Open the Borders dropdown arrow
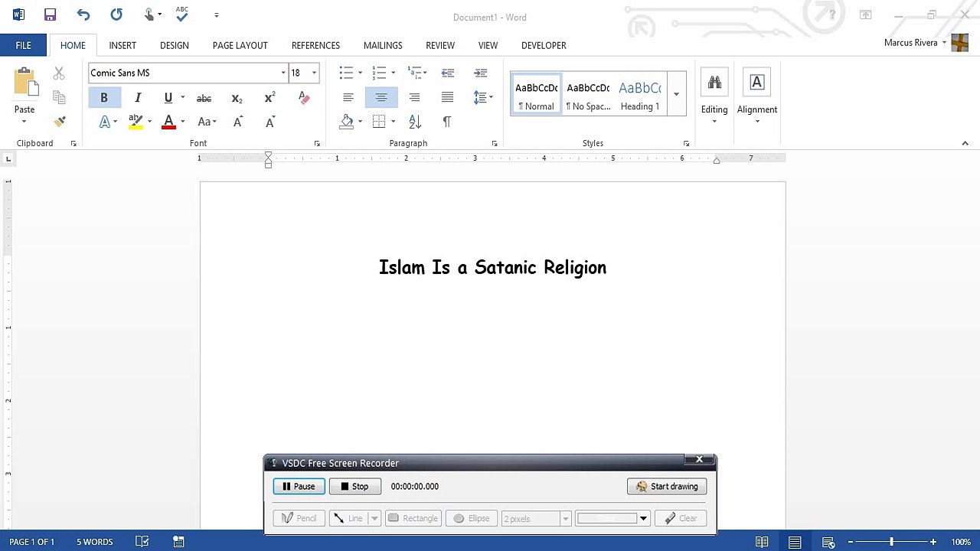Viewport: 980px width, 551px height. click(393, 122)
